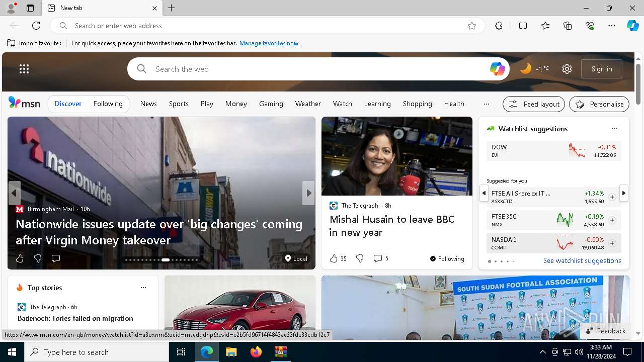
Task: Focus the browser address bar
Action: coord(267,26)
